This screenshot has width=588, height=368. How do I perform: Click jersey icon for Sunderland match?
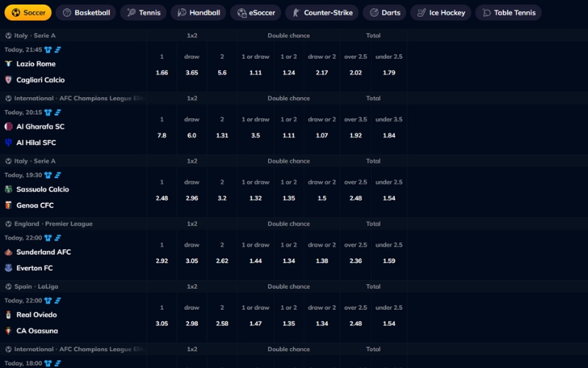pos(48,238)
